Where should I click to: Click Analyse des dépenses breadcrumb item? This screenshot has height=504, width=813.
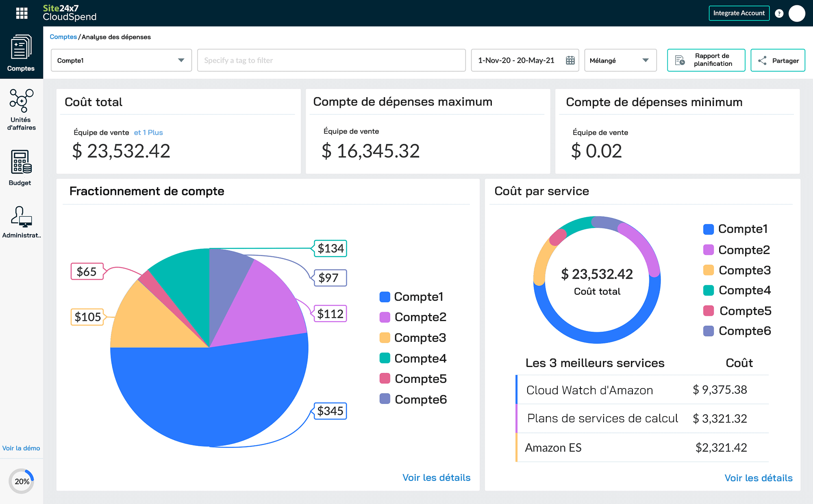[115, 37]
